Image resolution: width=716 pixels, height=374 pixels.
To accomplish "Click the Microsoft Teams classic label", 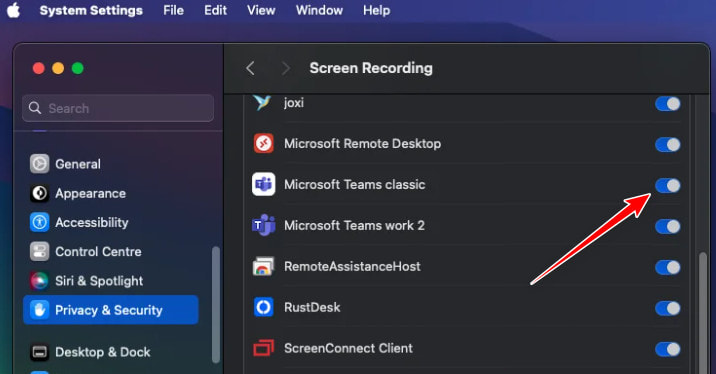I will (355, 184).
